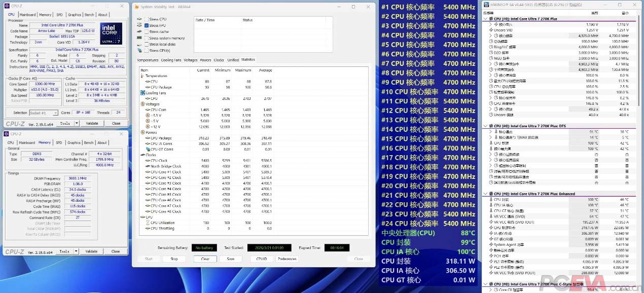Click the Intel Core Ultra 7 logo
Viewport: 644px width, 293px height.
tap(111, 33)
